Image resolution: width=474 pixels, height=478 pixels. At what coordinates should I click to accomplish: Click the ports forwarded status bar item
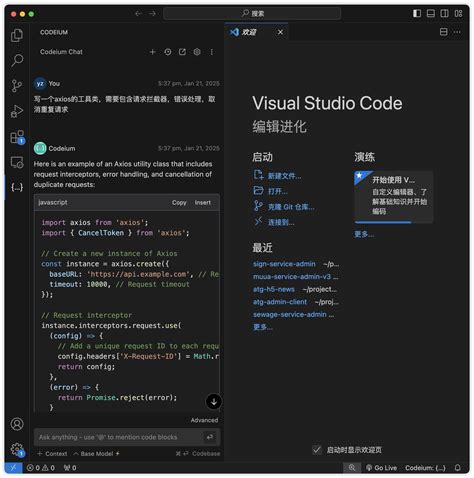click(x=70, y=468)
